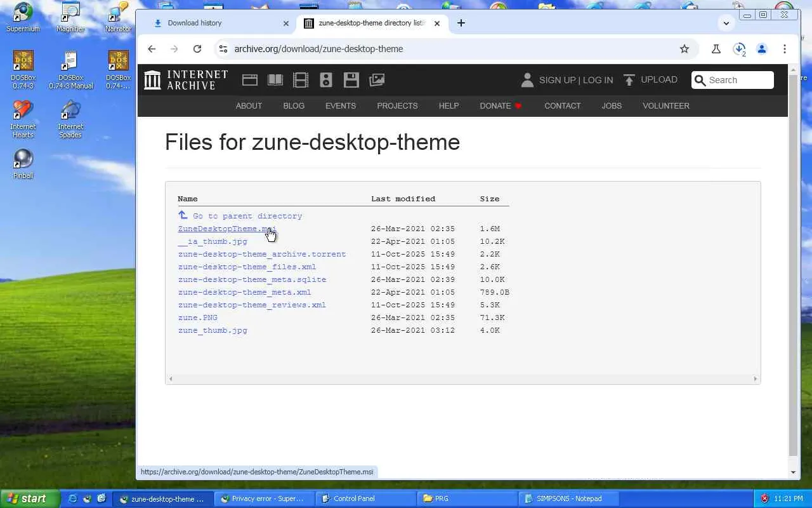Viewport: 812px width, 508px height.
Task: Close the zune-desktop-theme directory listing tab
Action: pyautogui.click(x=436, y=23)
